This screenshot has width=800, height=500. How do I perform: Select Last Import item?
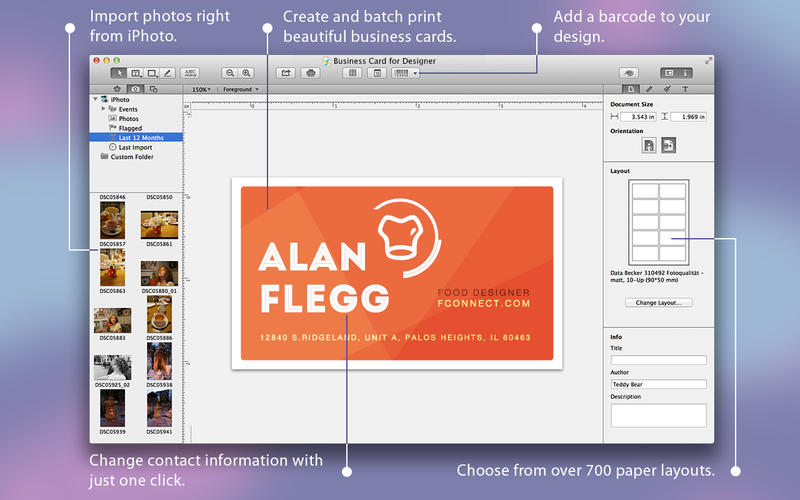135,147
